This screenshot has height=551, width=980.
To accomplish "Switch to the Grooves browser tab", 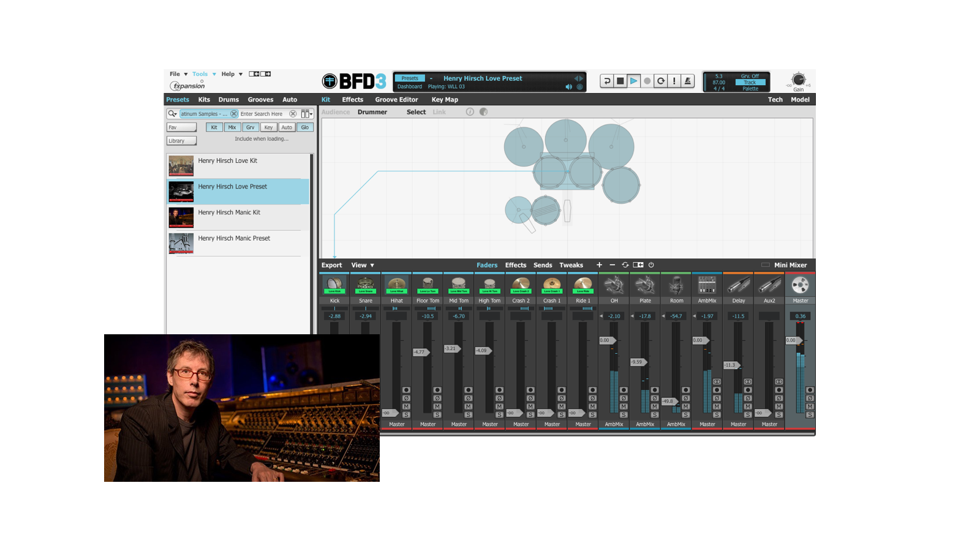I will coord(260,100).
